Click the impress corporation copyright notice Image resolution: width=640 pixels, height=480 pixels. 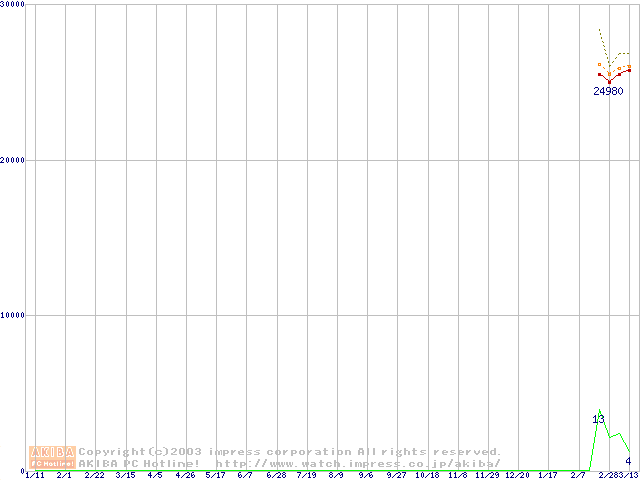pyautogui.click(x=290, y=452)
